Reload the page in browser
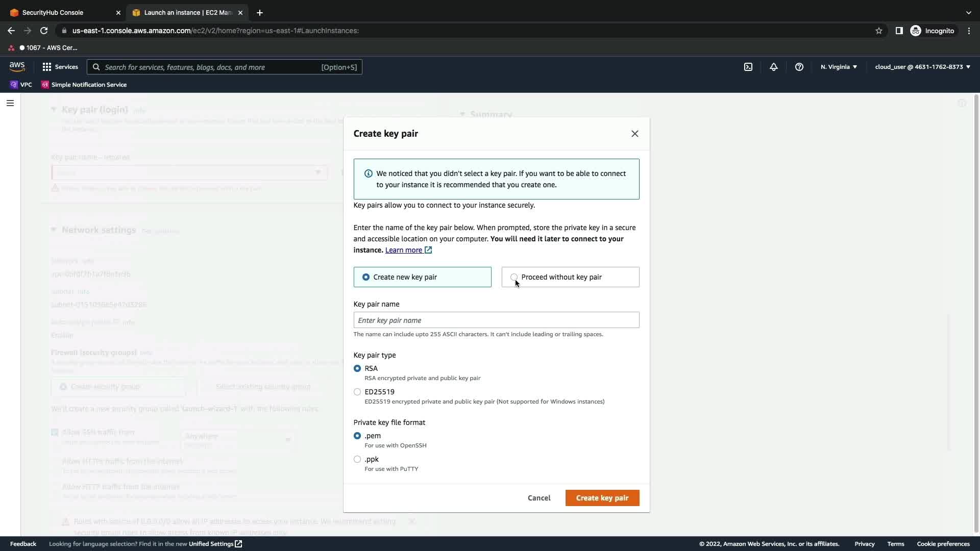 pyautogui.click(x=44, y=31)
